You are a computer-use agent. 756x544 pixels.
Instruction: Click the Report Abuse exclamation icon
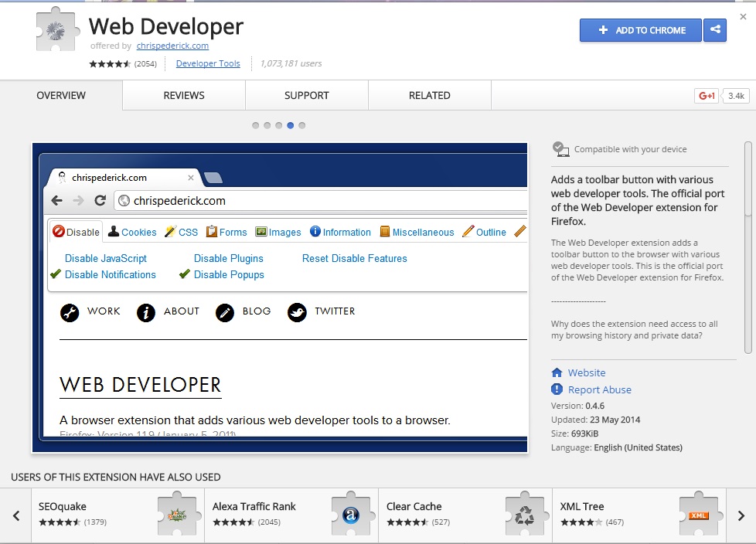click(x=557, y=389)
